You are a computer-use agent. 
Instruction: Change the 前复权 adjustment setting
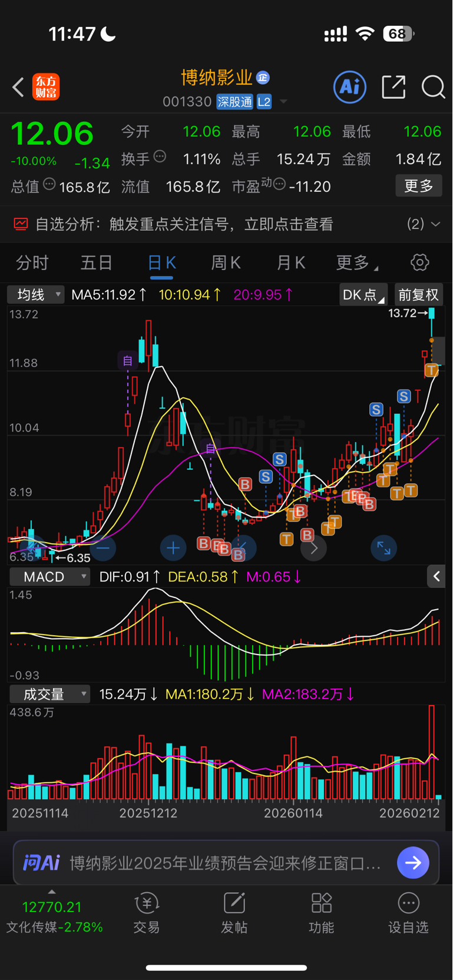pyautogui.click(x=419, y=294)
